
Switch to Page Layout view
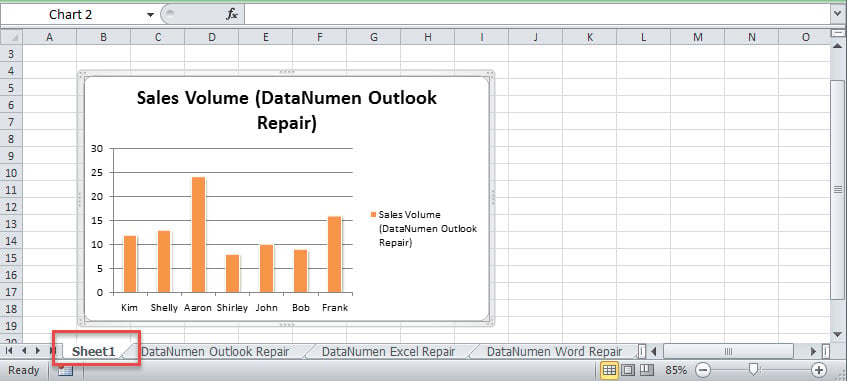pos(628,370)
